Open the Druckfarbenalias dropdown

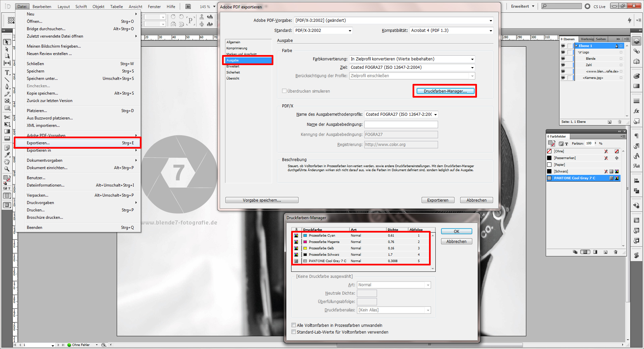(x=428, y=310)
